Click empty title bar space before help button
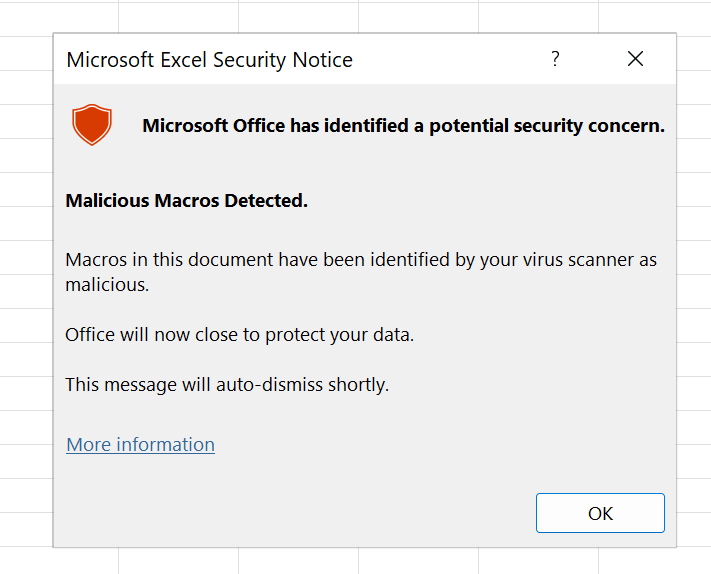Image resolution: width=711 pixels, height=574 pixels. point(450,60)
